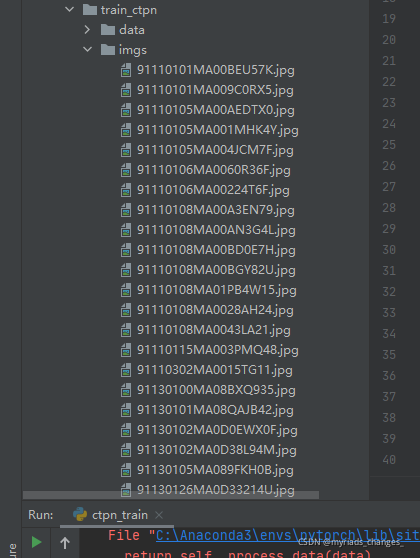Collapse the imgs folder
420x558 pixels.
88,49
